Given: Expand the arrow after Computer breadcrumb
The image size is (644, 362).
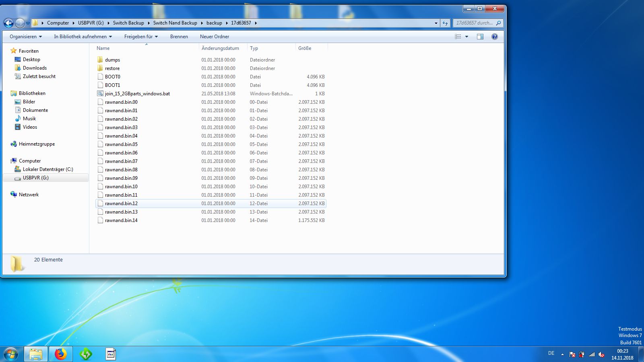Looking at the screenshot, I should tap(74, 23).
